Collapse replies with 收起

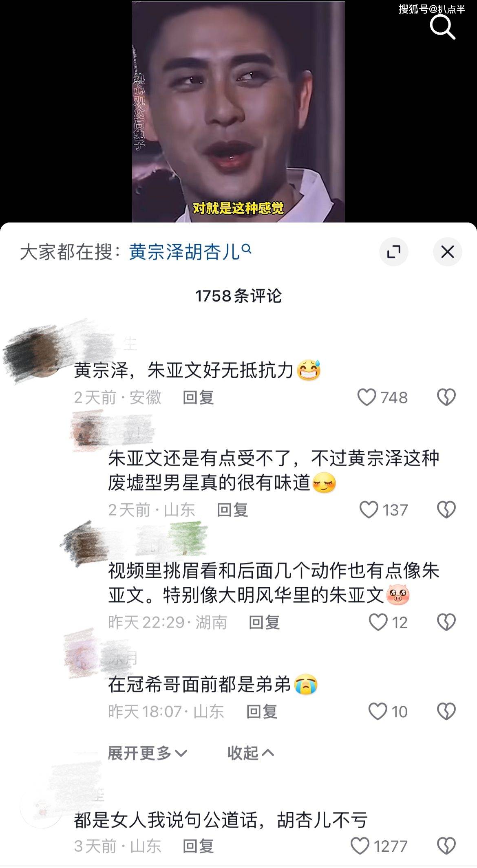tap(251, 753)
